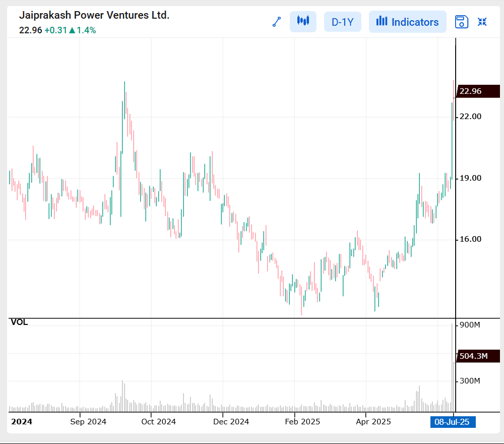504x444 pixels.
Task: Click the VOL panel label
Action: (x=19, y=322)
